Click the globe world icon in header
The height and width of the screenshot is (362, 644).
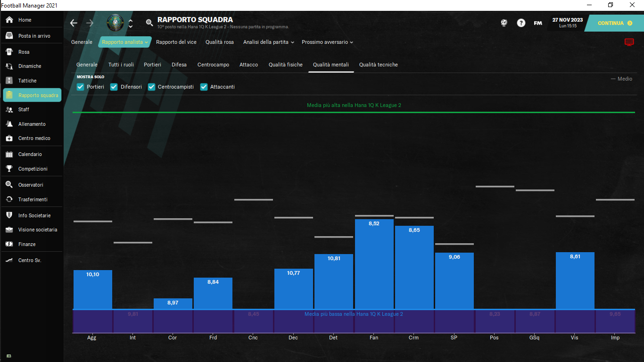504,23
